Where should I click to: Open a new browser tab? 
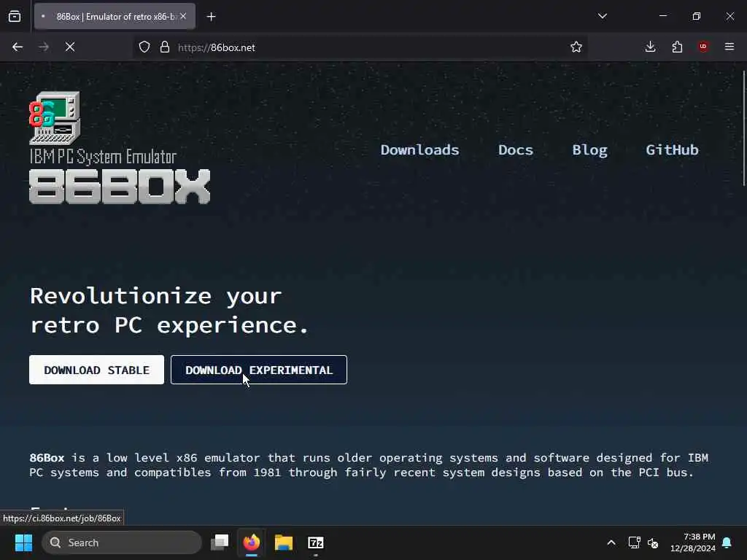coord(211,17)
